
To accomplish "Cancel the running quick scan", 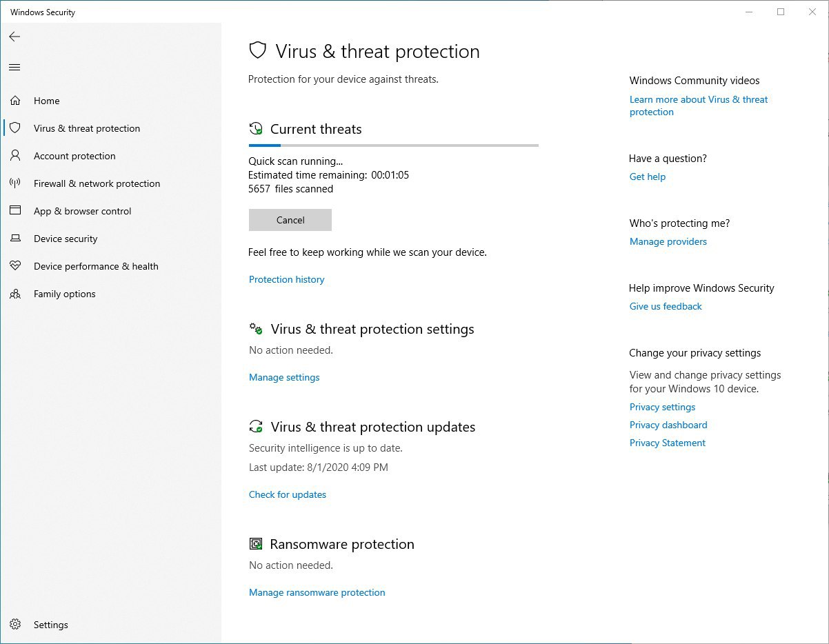I will (290, 220).
